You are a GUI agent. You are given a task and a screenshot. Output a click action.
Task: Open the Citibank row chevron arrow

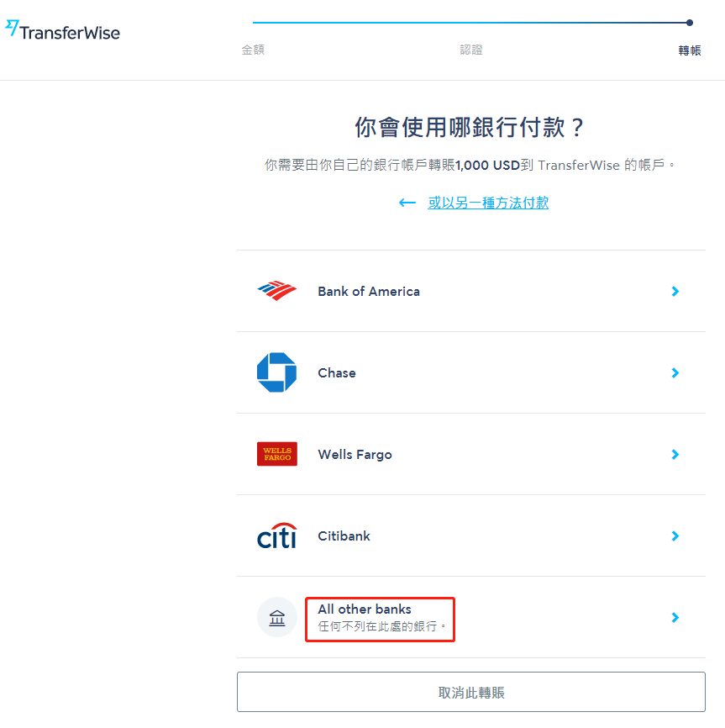[675, 535]
